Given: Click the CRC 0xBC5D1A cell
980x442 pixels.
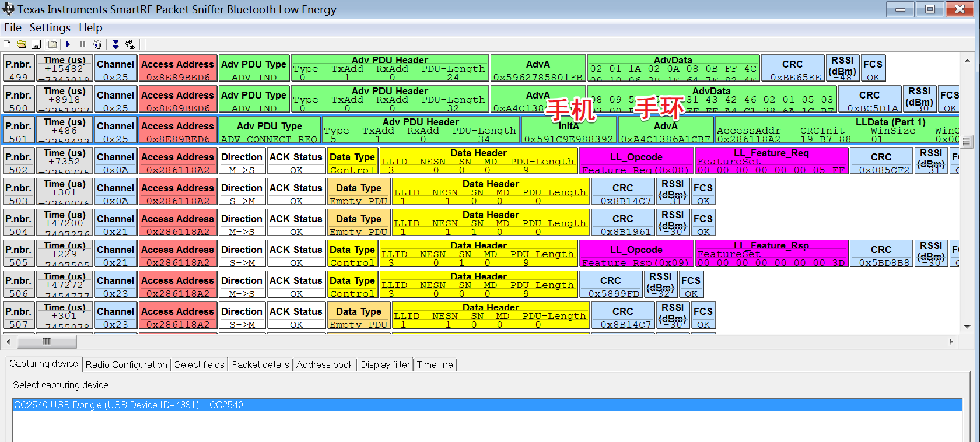Looking at the screenshot, I should coord(870,99).
